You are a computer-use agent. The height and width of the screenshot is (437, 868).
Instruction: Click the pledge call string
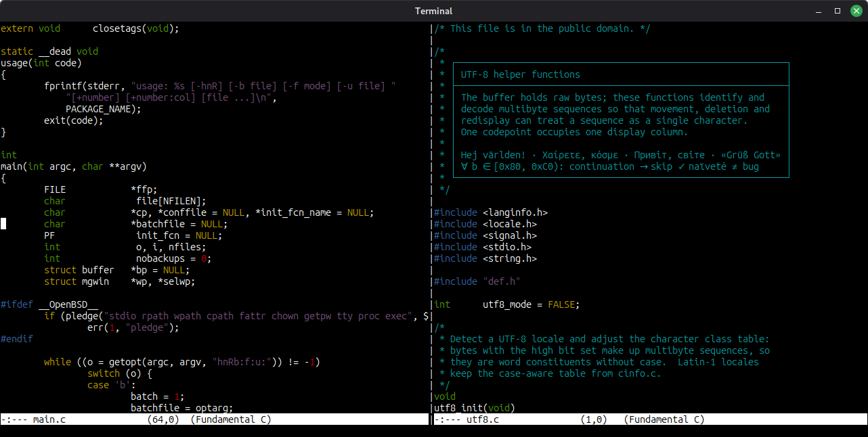[258, 316]
